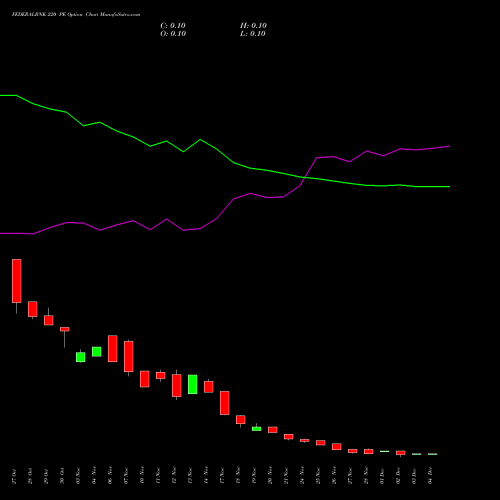Select the red 17 Nov candlestick
500x500 pixels.
(x=225, y=403)
